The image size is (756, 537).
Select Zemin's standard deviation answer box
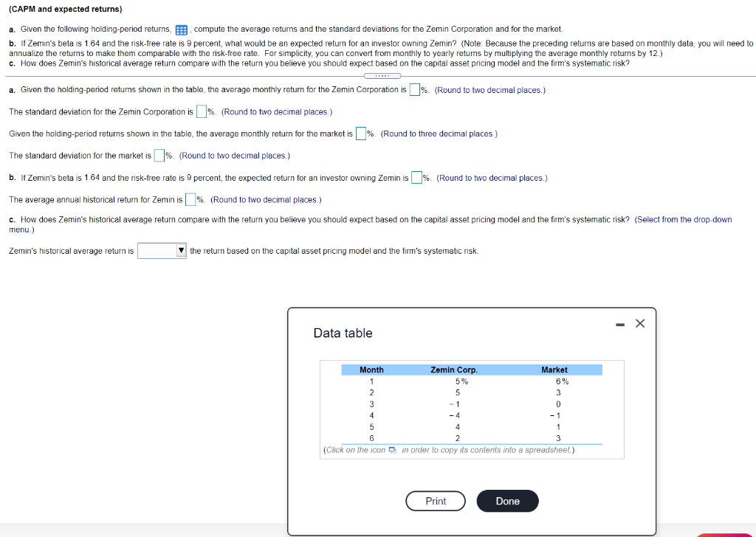pyautogui.click(x=202, y=111)
